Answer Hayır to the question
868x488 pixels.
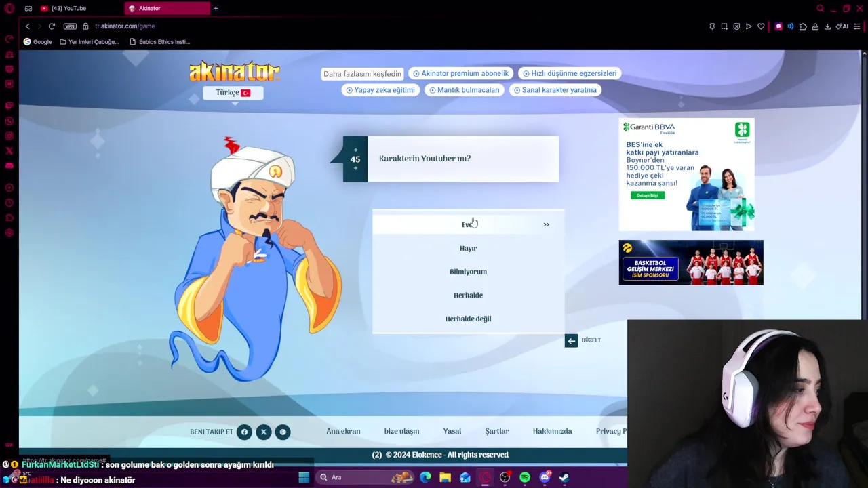(468, 248)
